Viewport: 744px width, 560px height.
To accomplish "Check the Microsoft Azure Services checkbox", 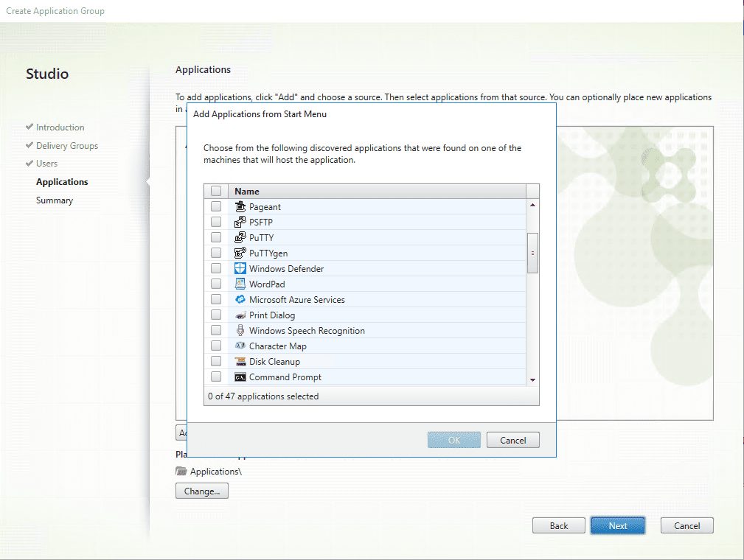I will point(216,298).
